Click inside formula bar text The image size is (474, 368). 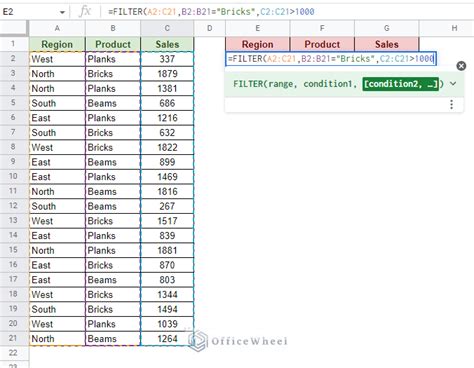(211, 12)
